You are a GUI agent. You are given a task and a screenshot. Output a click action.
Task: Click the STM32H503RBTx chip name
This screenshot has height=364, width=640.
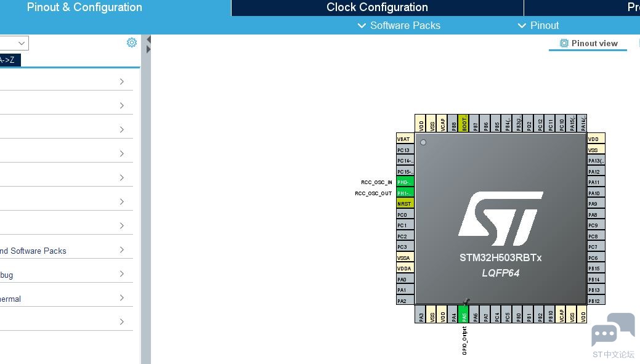point(500,258)
